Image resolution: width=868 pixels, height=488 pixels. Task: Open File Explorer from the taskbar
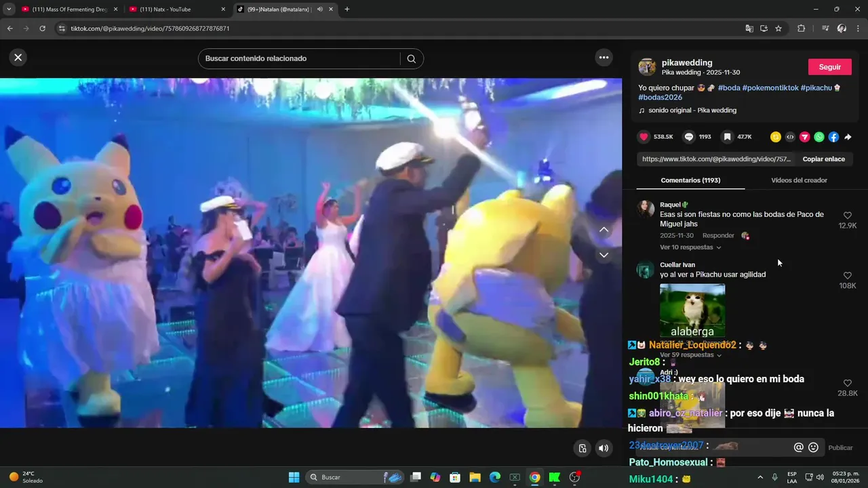pyautogui.click(x=475, y=477)
